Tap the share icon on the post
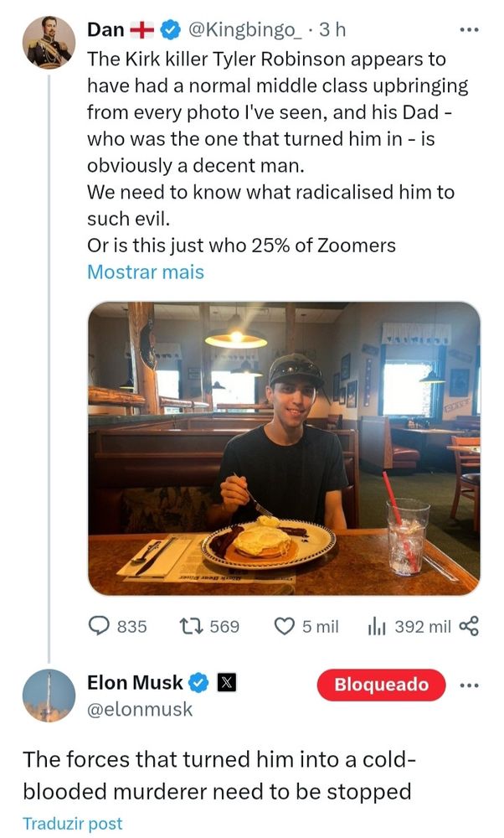 coord(469,626)
